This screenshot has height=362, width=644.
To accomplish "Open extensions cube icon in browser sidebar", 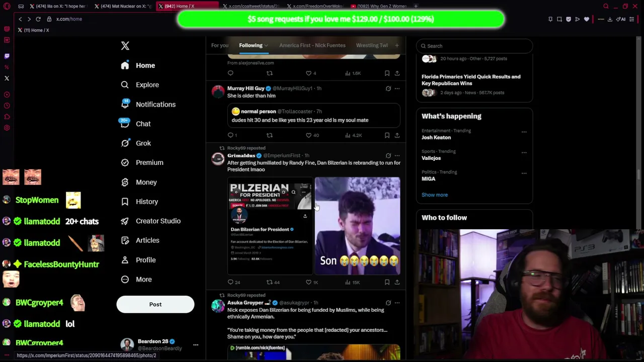I will click(7, 117).
